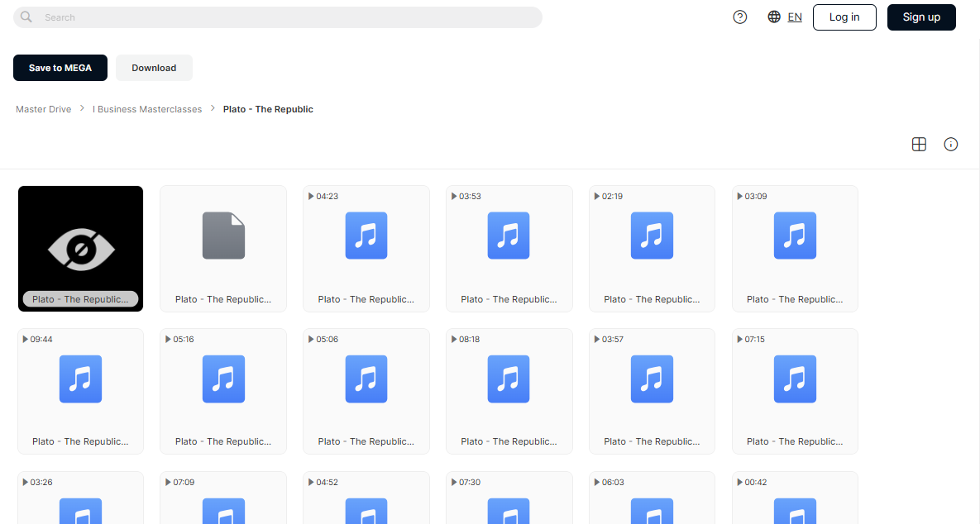This screenshot has width=980, height=524.
Task: Open audio file with duration 08:18
Action: [x=509, y=392]
